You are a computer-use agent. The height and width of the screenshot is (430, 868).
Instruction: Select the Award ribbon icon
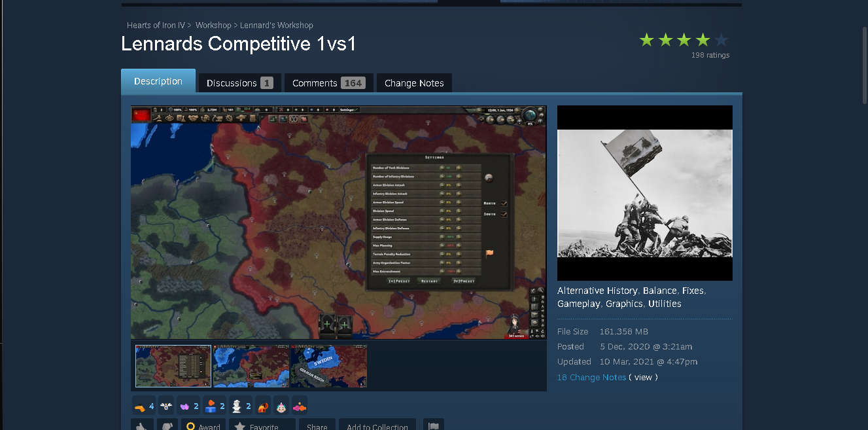pyautogui.click(x=203, y=426)
